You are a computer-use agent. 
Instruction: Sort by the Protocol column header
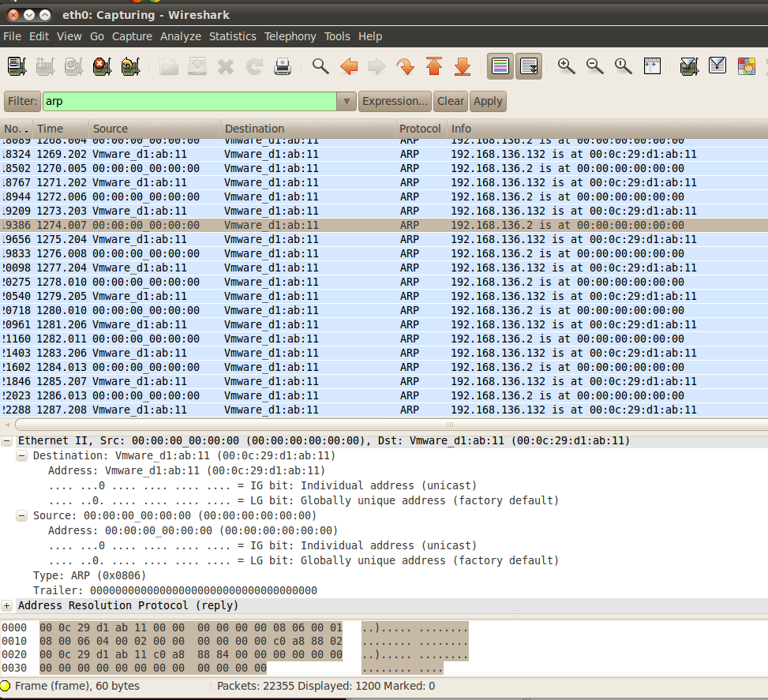[420, 129]
